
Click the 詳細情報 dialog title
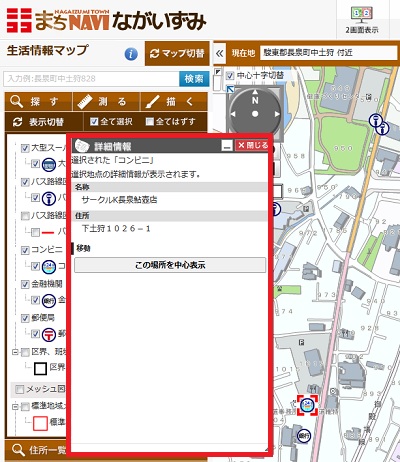pyautogui.click(x=113, y=146)
